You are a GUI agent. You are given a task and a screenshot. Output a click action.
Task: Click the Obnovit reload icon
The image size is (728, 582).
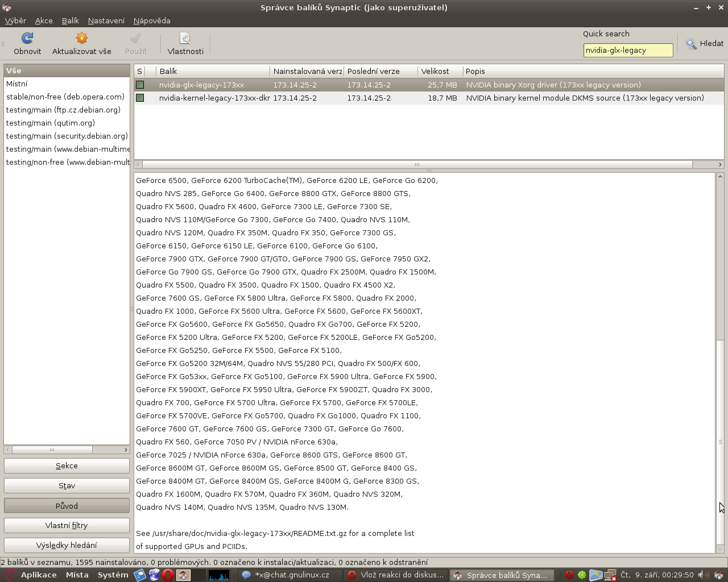[27, 38]
